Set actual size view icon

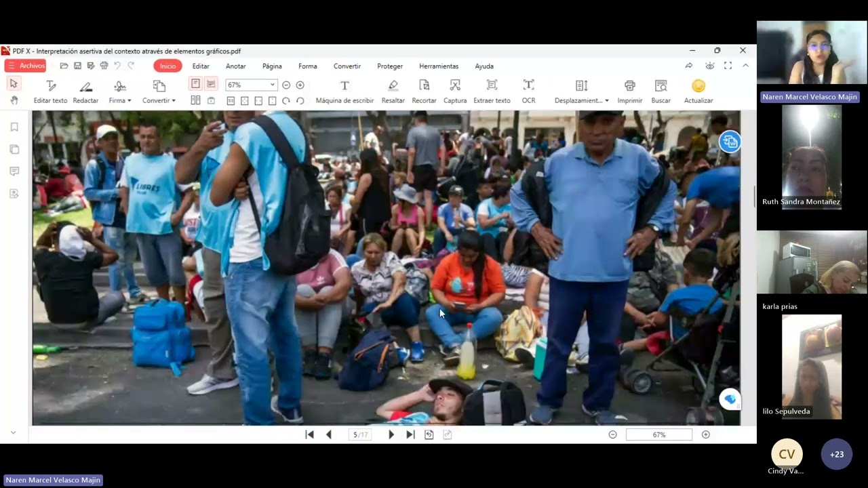(x=231, y=100)
